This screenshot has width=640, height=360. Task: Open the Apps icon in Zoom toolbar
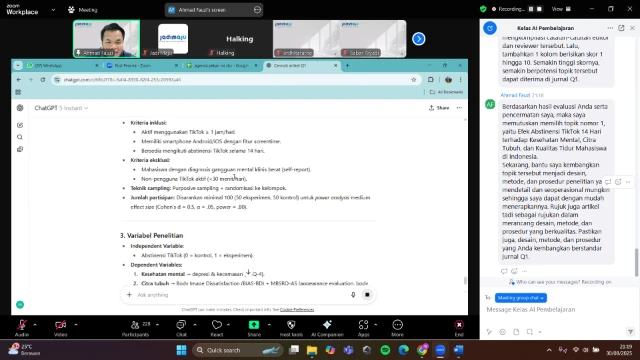pos(363,325)
